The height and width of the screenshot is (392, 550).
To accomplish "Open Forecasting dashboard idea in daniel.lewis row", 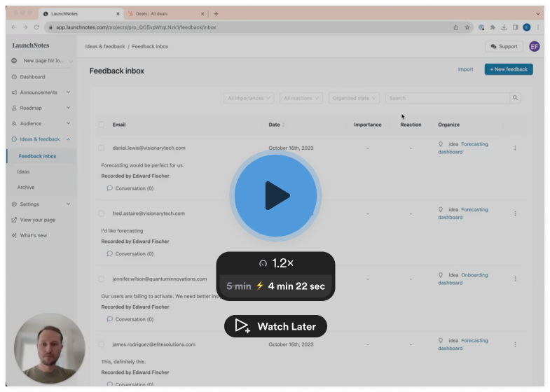I will [463, 148].
